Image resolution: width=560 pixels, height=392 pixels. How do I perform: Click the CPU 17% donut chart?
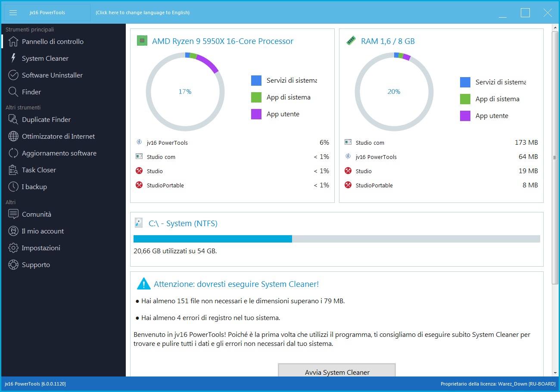185,91
